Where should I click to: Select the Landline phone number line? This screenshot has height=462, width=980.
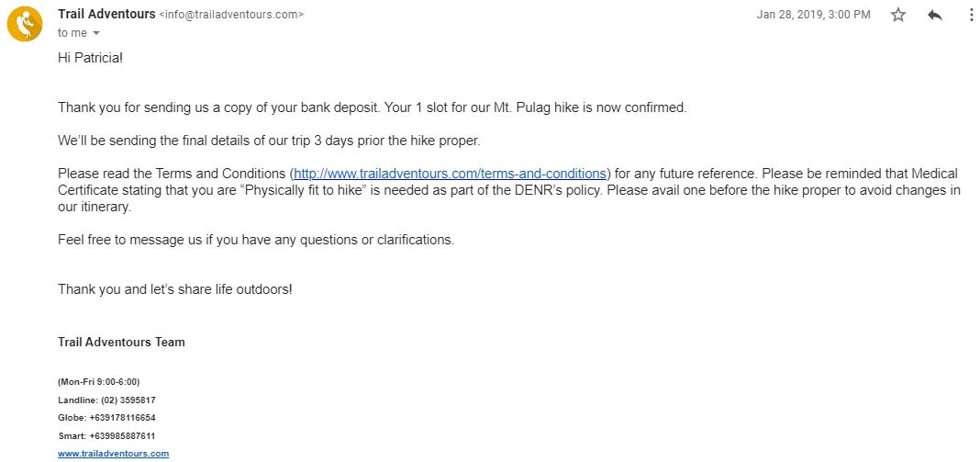(106, 400)
